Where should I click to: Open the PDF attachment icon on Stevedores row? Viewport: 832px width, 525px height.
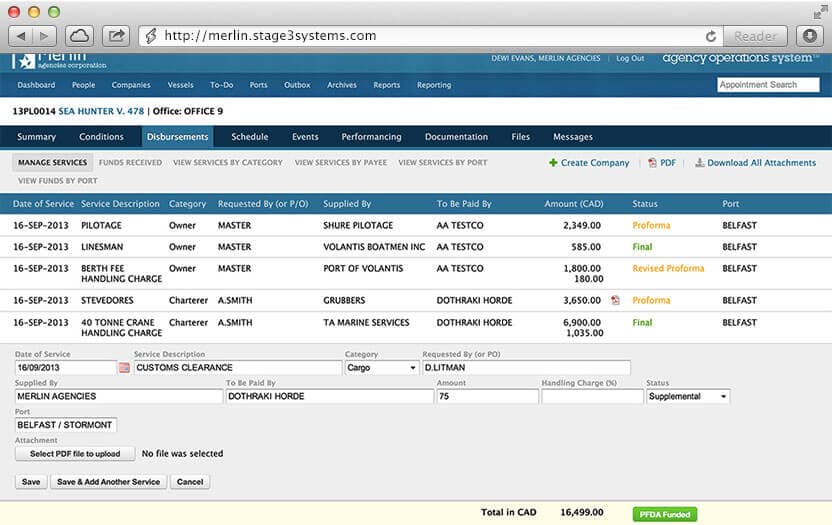[x=615, y=300]
